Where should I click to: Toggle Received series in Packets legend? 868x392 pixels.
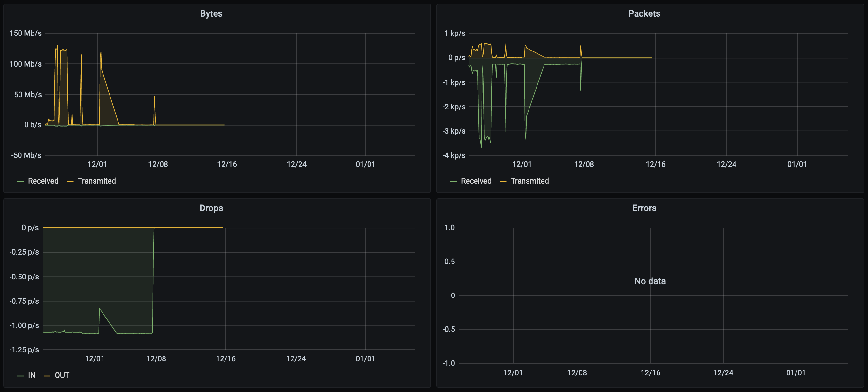[476, 181]
